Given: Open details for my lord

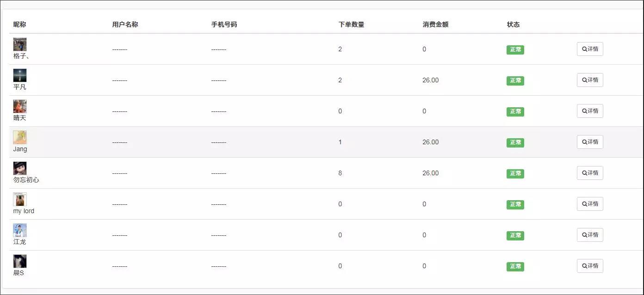Looking at the screenshot, I should pyautogui.click(x=590, y=204).
